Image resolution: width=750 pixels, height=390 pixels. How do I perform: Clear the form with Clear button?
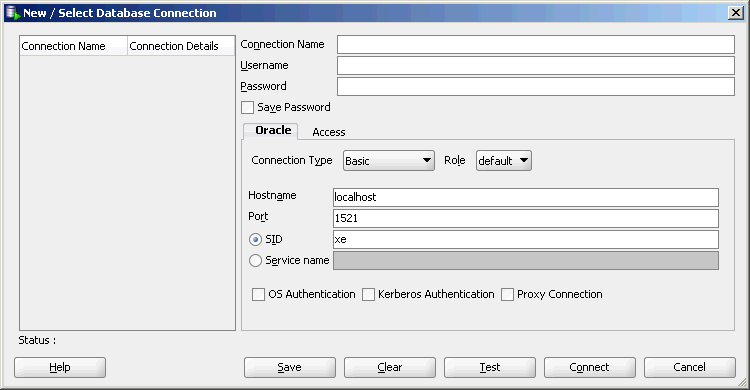click(x=390, y=368)
